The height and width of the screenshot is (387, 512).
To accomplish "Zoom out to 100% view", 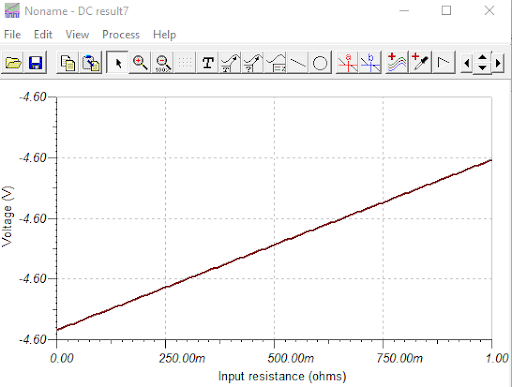I will [163, 63].
